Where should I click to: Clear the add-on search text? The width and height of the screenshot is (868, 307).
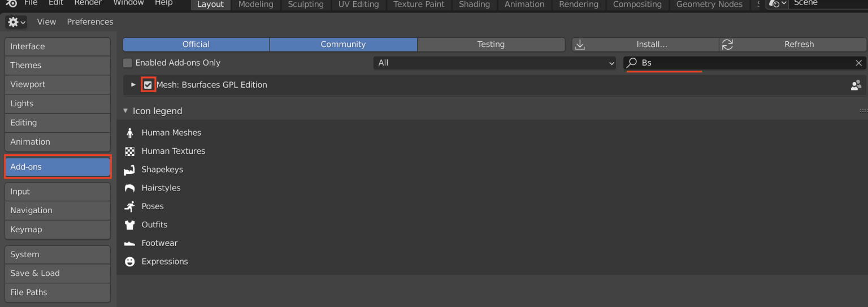pyautogui.click(x=858, y=63)
